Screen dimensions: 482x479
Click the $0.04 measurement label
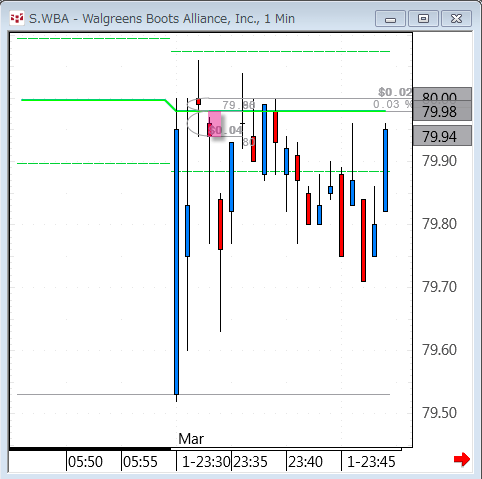pos(226,130)
